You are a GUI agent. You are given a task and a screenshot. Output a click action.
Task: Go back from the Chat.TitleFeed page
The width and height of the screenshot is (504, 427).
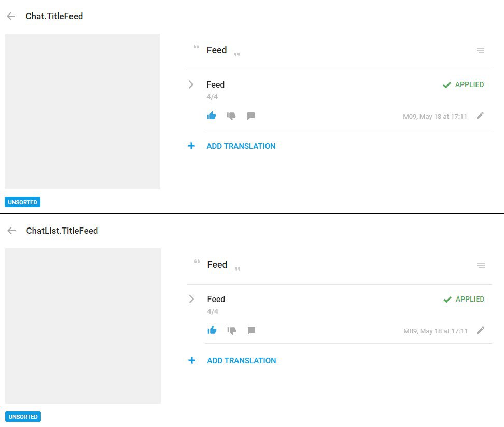[x=11, y=16]
